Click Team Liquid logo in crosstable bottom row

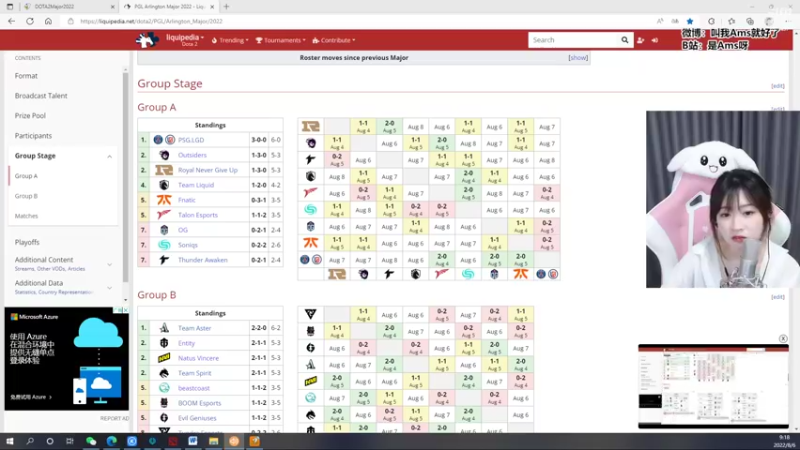coord(415,274)
